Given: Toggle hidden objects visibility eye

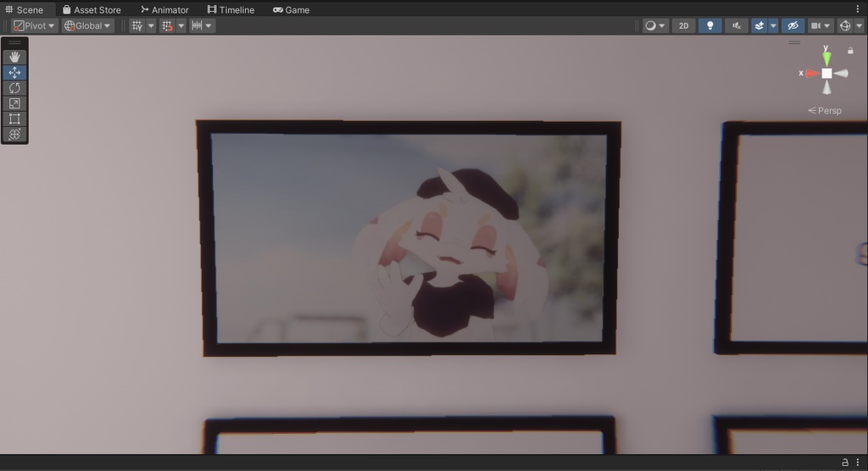Looking at the screenshot, I should [793, 25].
